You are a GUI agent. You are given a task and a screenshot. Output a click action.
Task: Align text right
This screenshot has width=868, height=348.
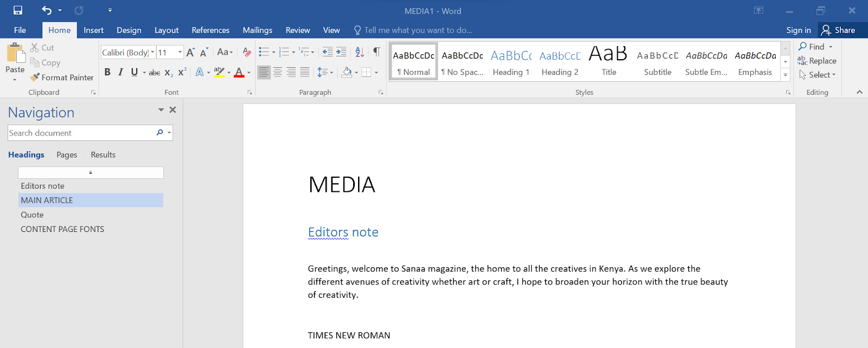point(291,72)
